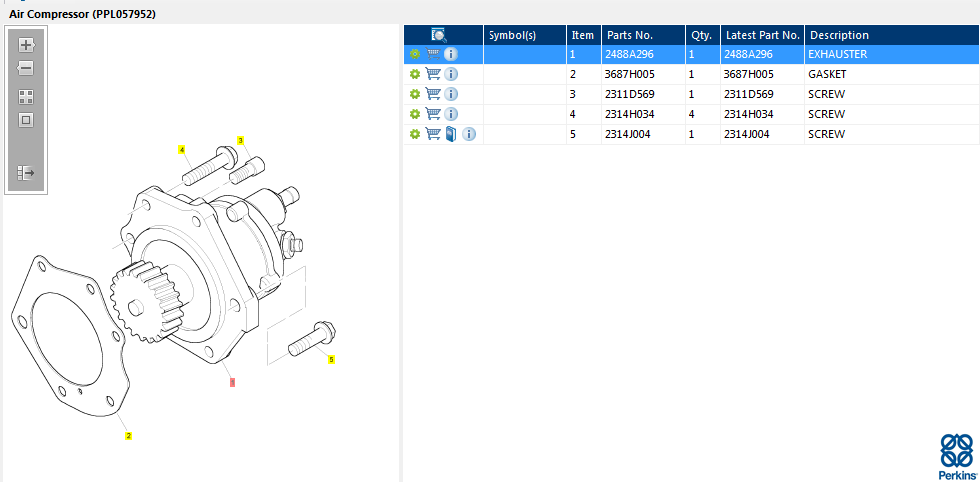This screenshot has width=980, height=482.
Task: Click green gear icon for 2314J004 row
Action: point(414,135)
